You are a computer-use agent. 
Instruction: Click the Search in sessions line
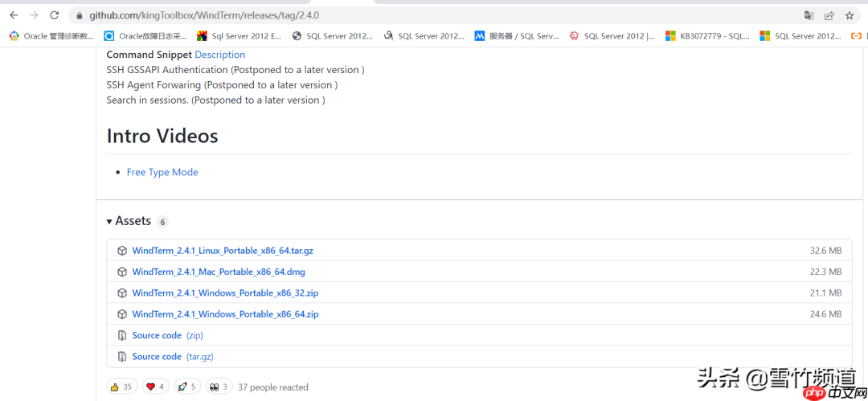pyautogui.click(x=216, y=100)
